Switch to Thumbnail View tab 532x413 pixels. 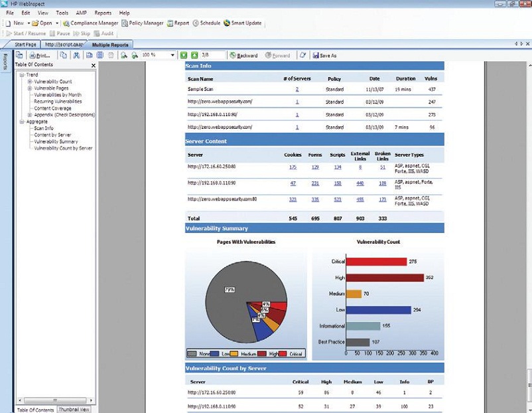point(74,410)
